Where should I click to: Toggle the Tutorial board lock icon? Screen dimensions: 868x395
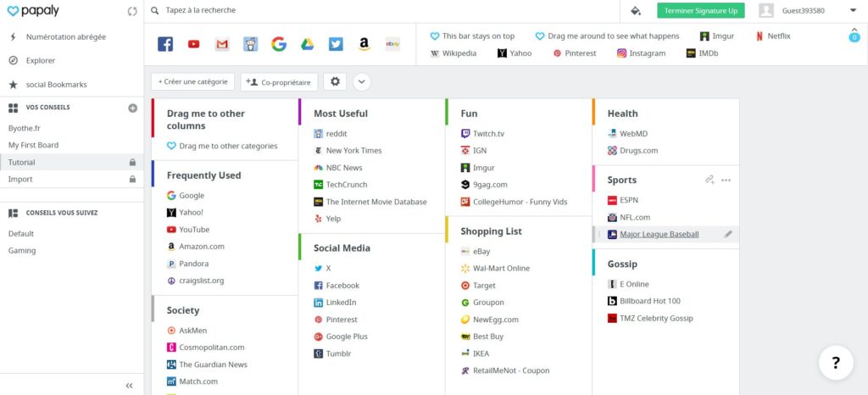pos(132,162)
